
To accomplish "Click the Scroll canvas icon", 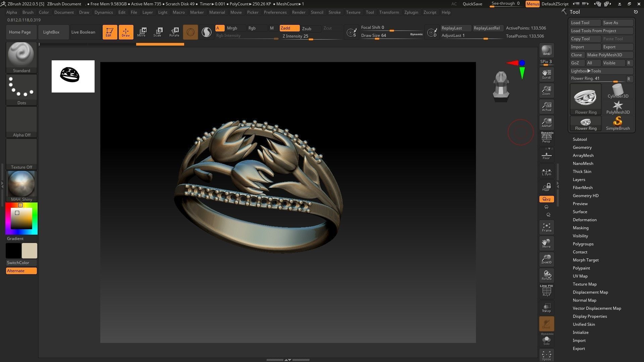I will (546, 74).
